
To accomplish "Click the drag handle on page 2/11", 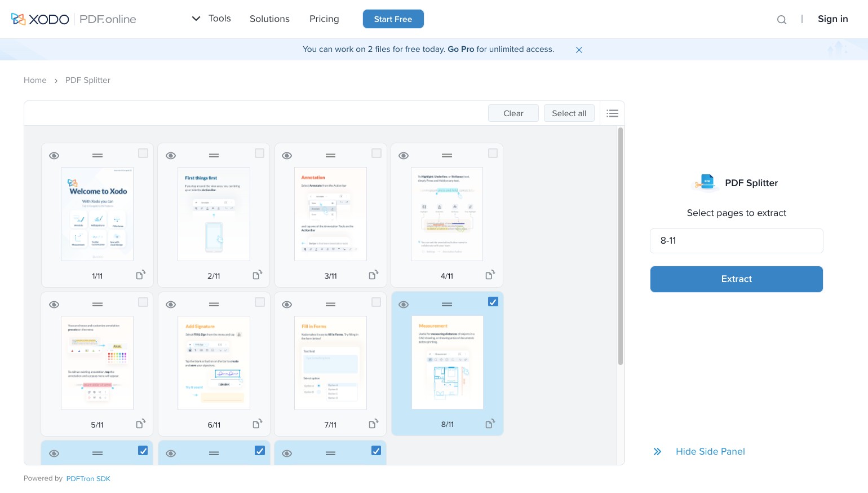I will 214,156.
